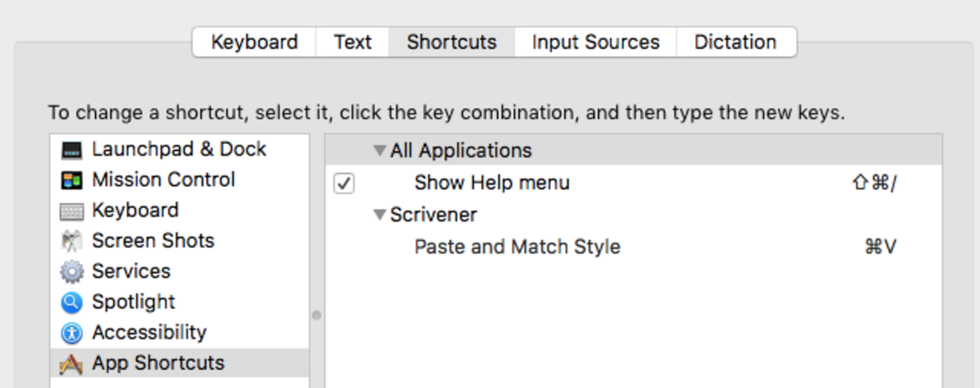This screenshot has height=388, width=980.
Task: Click the ⌘V key combination for Paste and Match Style
Action: (x=880, y=247)
